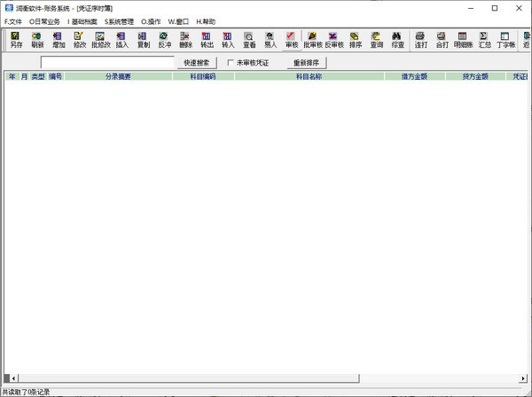Click the 连打 (Batch Print) toolbar icon

click(420, 39)
